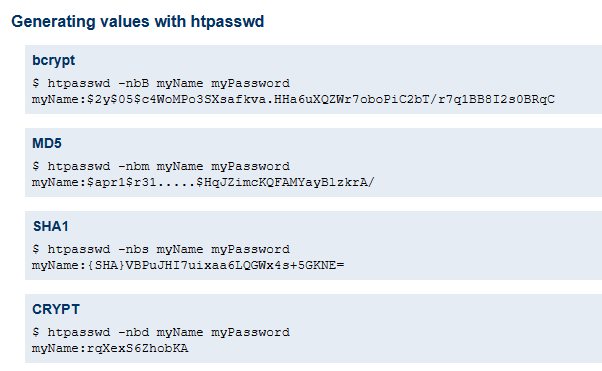Click the myName:rqXexS6ZhobKA output line

click(110, 348)
